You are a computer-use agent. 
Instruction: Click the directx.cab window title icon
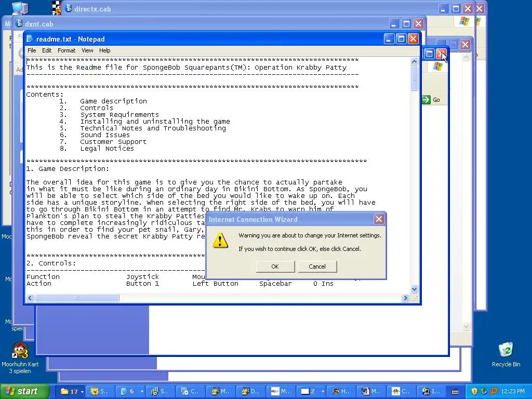(x=68, y=8)
